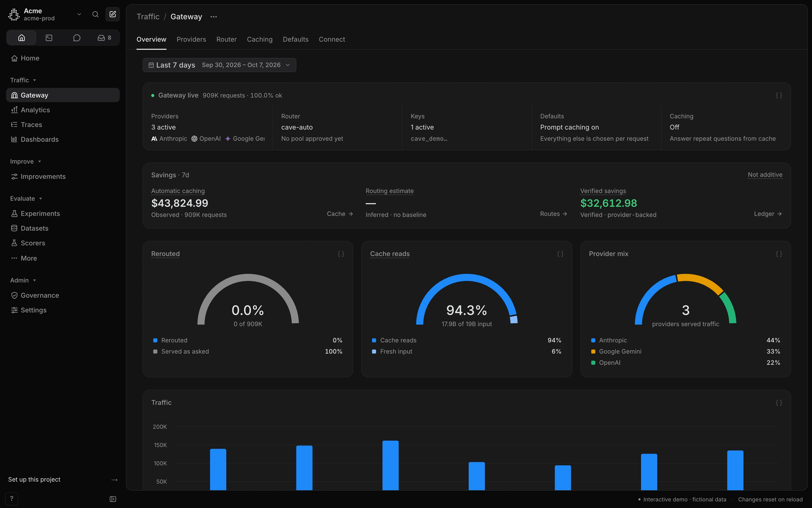Viewport: 812px width, 508px height.
Task: Open Experiments in the sidebar
Action: pos(63,214)
